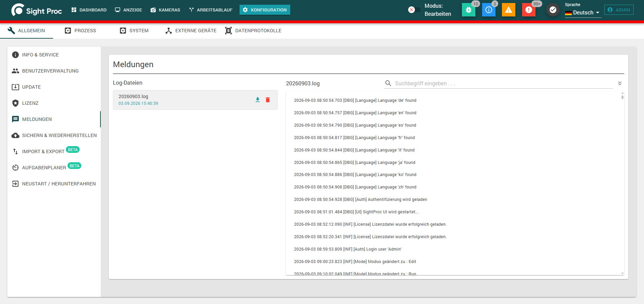The width and height of the screenshot is (644, 304).
Task: Open Update in sidebar
Action: [x=54, y=87]
